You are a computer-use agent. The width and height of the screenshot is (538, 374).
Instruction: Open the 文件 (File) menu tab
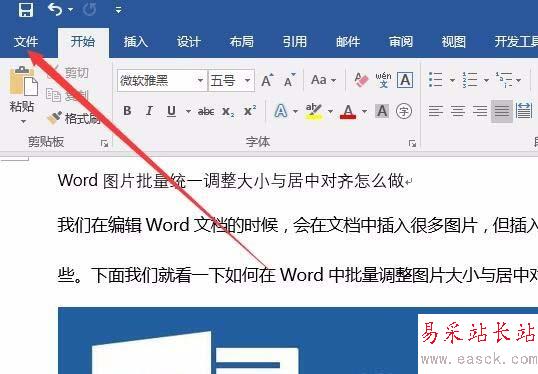pos(26,42)
